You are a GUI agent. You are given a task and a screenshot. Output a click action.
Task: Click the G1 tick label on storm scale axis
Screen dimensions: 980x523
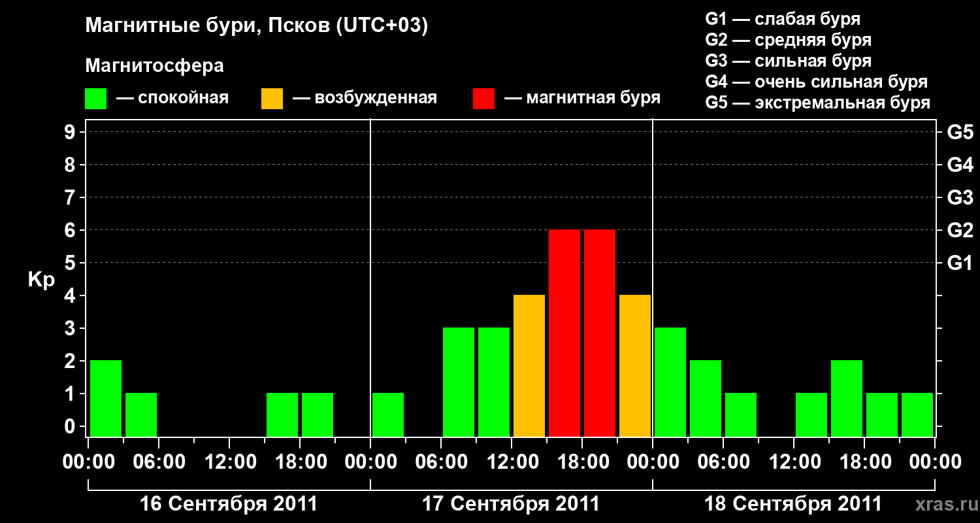pyautogui.click(x=960, y=263)
